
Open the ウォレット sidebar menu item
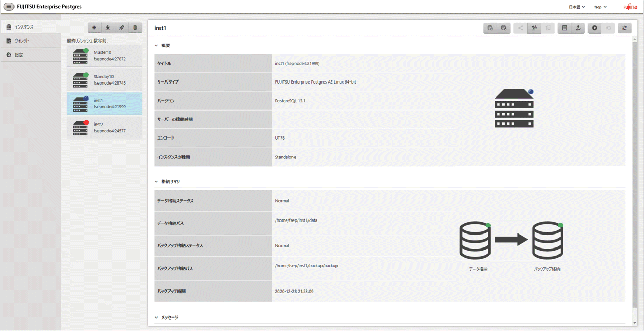coord(31,40)
